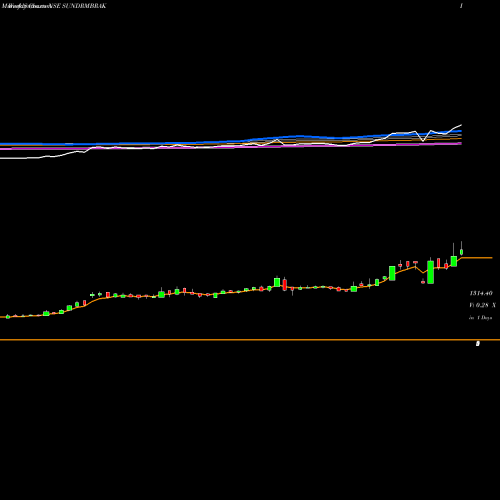Image resolution: width=500 pixels, height=500 pixels.
Task: Select the tallest green candlestick on the chart
Action: tap(430, 271)
